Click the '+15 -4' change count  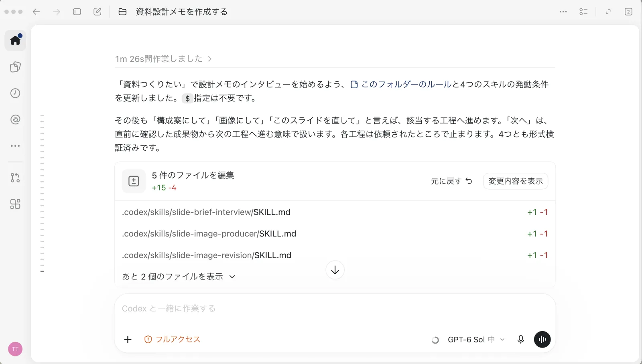(164, 188)
